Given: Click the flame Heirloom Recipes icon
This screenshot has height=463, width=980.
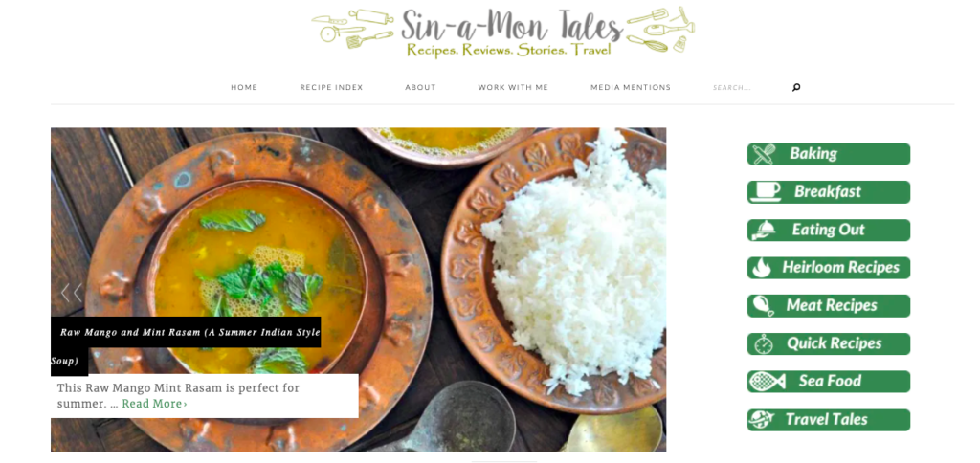Looking at the screenshot, I should click(761, 268).
